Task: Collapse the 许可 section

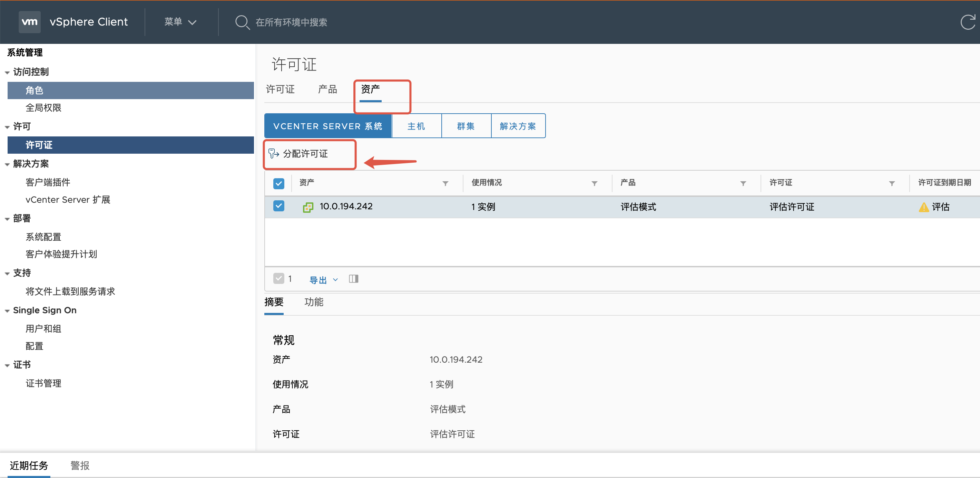Action: (7, 127)
